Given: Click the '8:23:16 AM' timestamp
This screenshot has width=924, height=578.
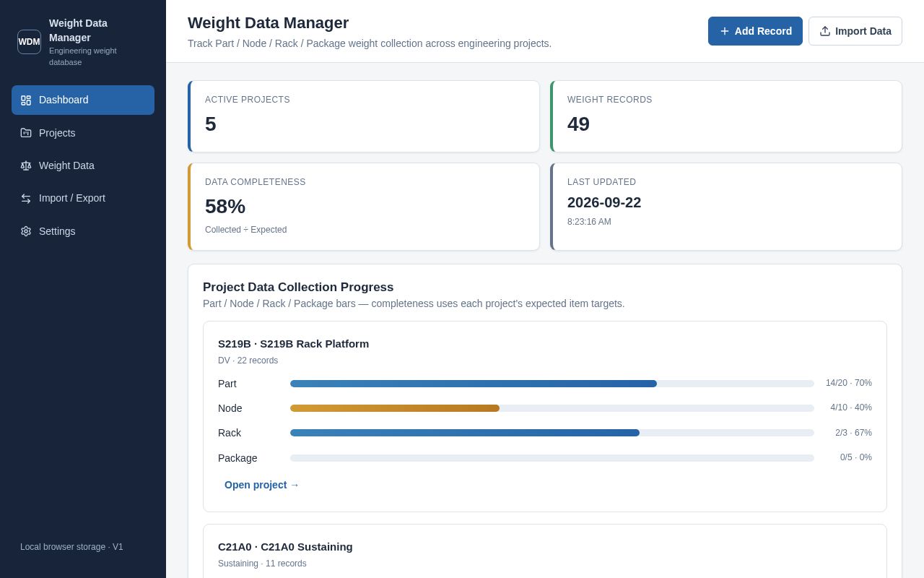Looking at the screenshot, I should coord(589,222).
